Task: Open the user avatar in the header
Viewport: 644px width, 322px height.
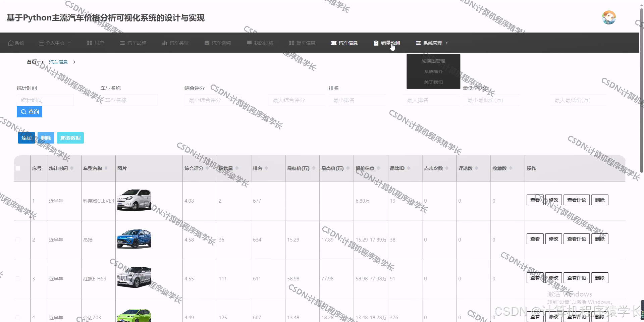Action: [609, 17]
